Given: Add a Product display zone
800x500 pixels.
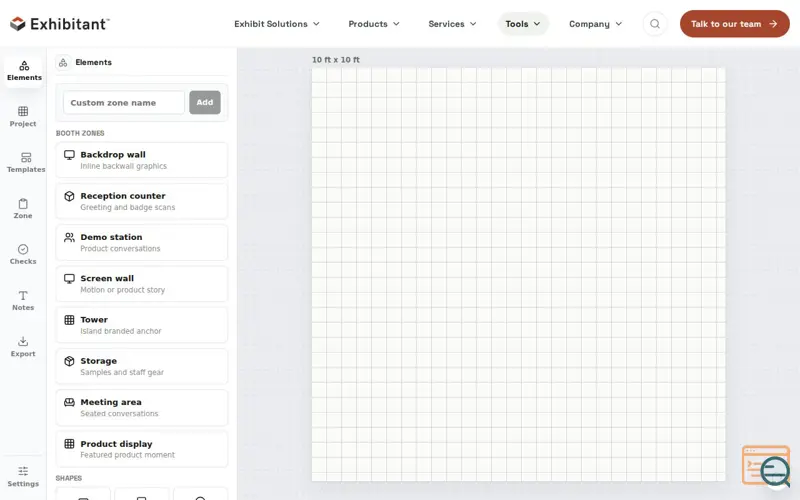Looking at the screenshot, I should click(142, 449).
